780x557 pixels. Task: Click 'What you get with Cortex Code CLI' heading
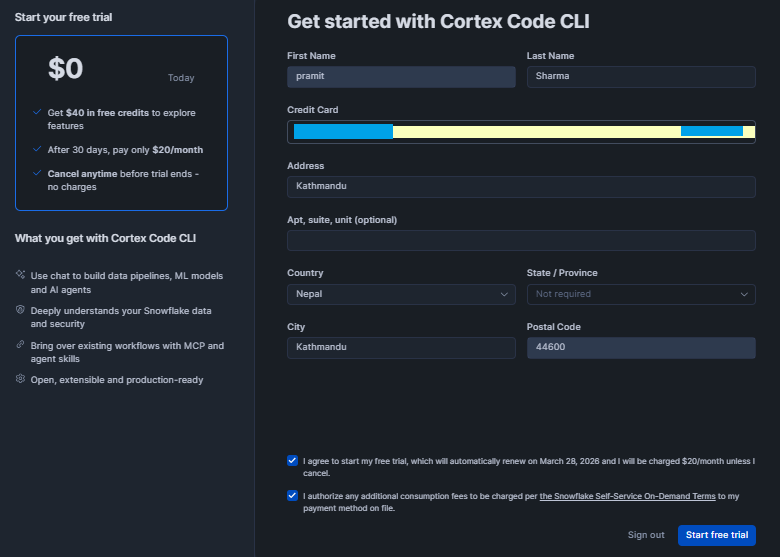tap(105, 238)
